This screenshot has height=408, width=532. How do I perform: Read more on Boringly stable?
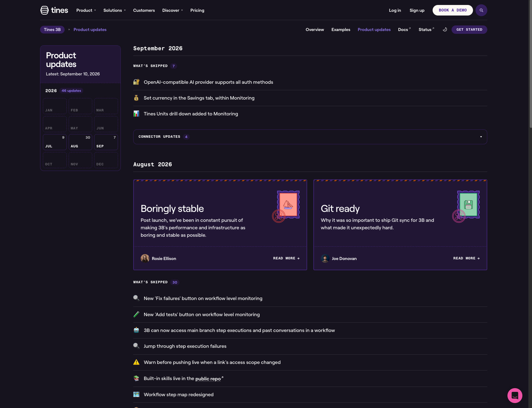[286, 258]
